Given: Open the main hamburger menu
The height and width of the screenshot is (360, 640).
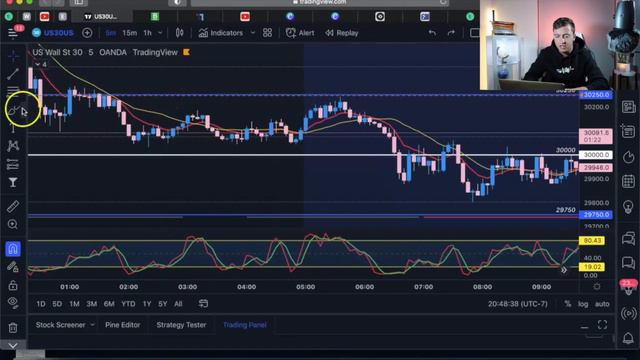Looking at the screenshot, I should tap(13, 33).
